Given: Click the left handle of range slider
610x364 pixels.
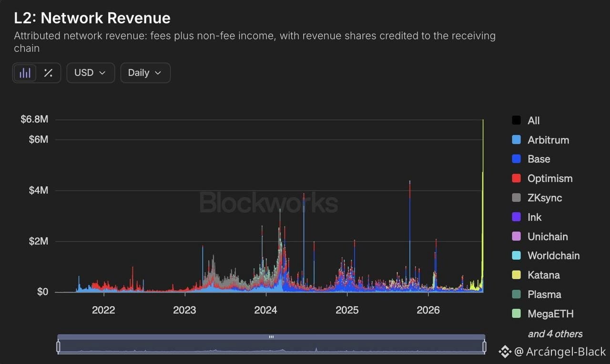Looking at the screenshot, I should pos(58,346).
